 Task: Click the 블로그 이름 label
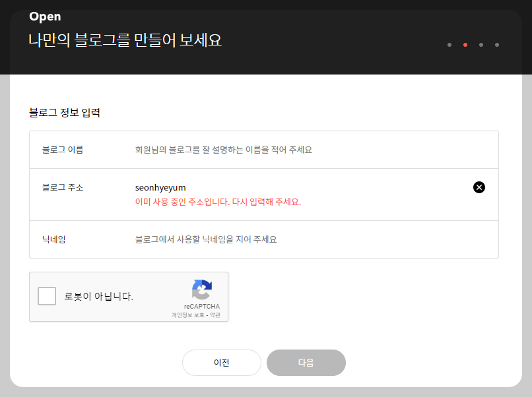63,150
